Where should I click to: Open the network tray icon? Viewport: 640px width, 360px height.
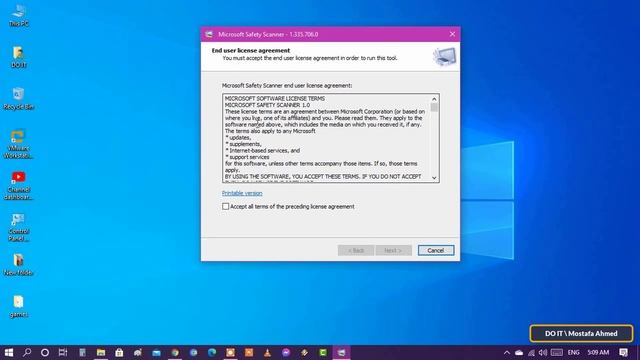531,353
